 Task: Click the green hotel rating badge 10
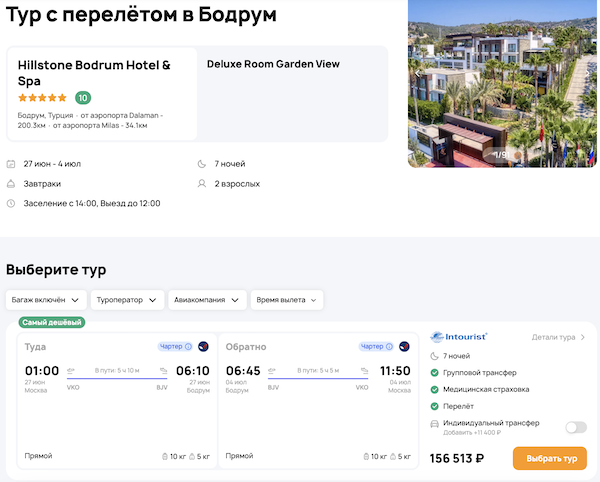pos(83,98)
